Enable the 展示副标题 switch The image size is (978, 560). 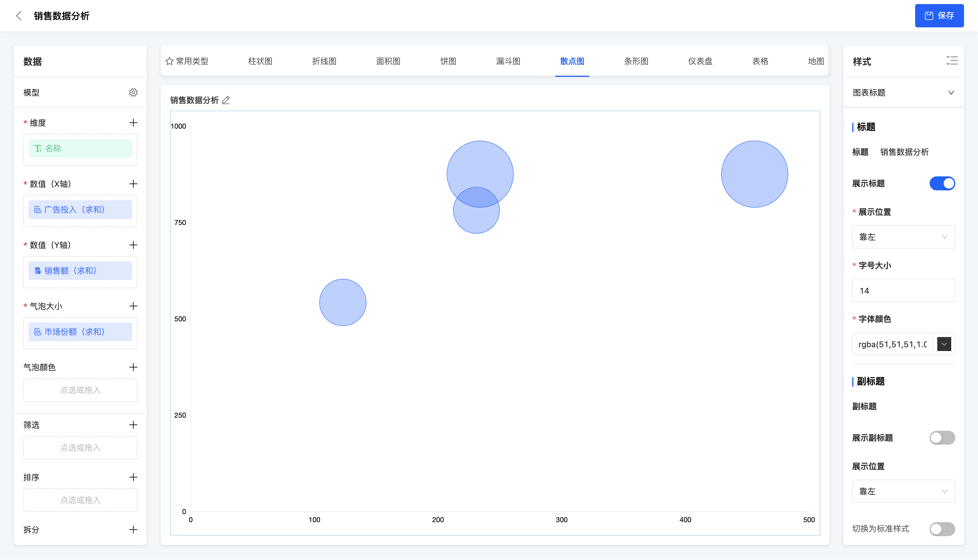tap(942, 438)
